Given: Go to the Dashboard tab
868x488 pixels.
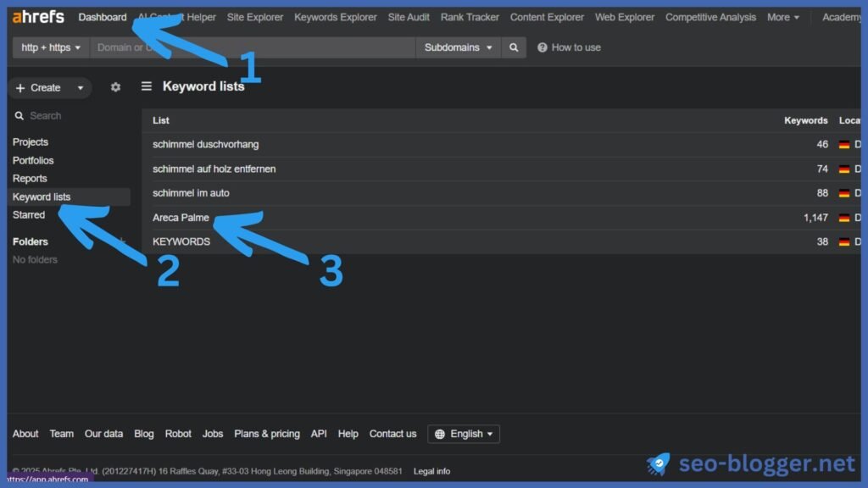Looking at the screenshot, I should click(103, 17).
